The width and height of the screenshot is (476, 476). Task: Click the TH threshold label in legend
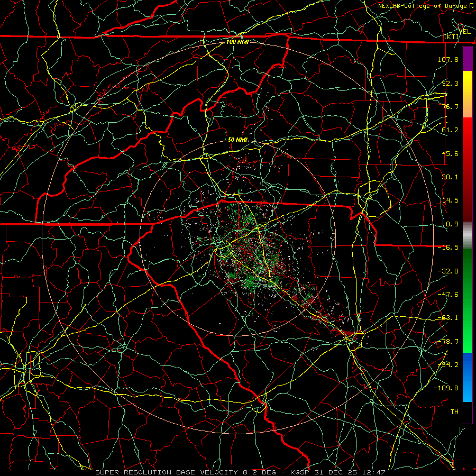pos(454,412)
